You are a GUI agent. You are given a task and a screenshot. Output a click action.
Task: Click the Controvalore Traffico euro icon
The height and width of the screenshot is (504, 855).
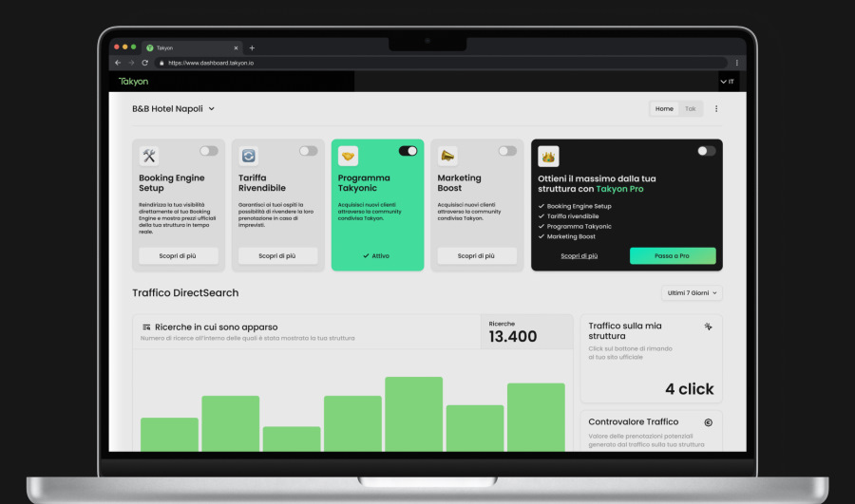point(708,422)
